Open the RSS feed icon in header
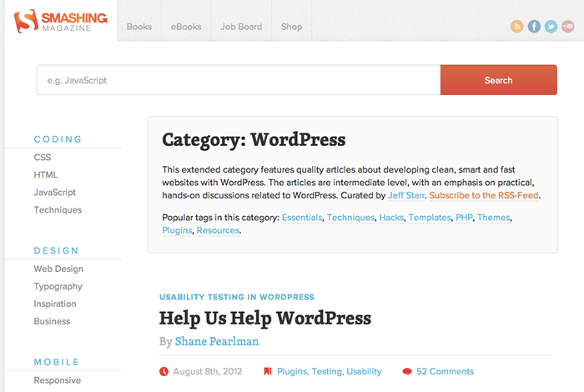584x392 pixels. [x=516, y=27]
